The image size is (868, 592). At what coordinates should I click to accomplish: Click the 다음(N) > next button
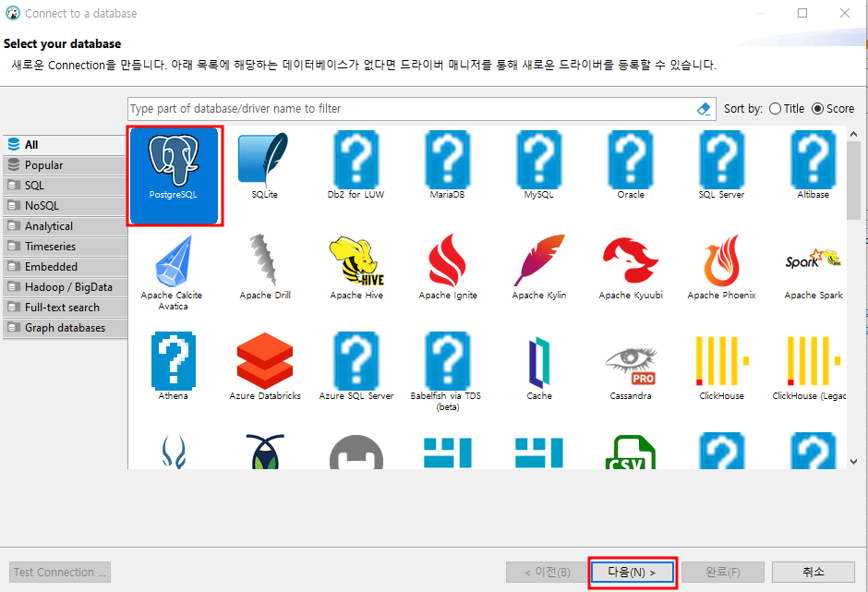point(633,572)
